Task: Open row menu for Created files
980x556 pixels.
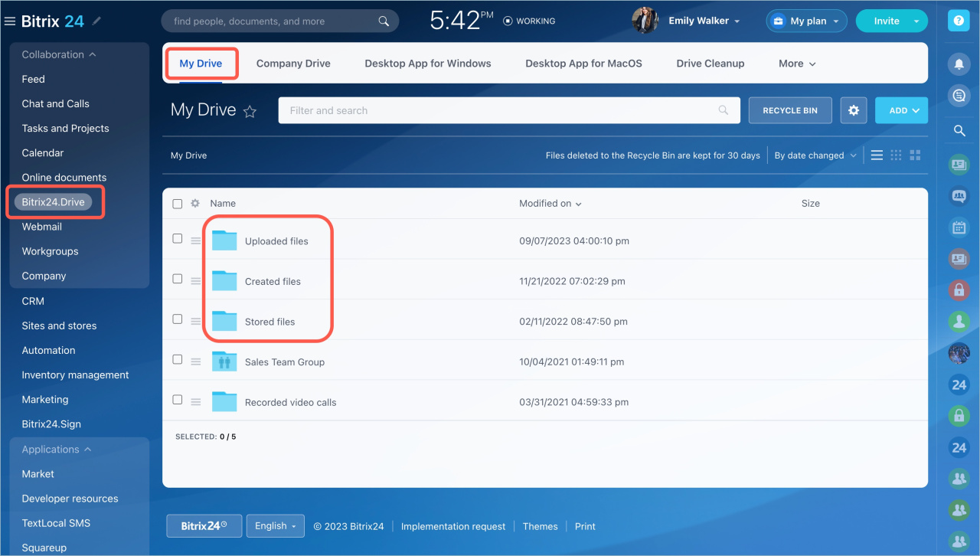Action: point(196,282)
